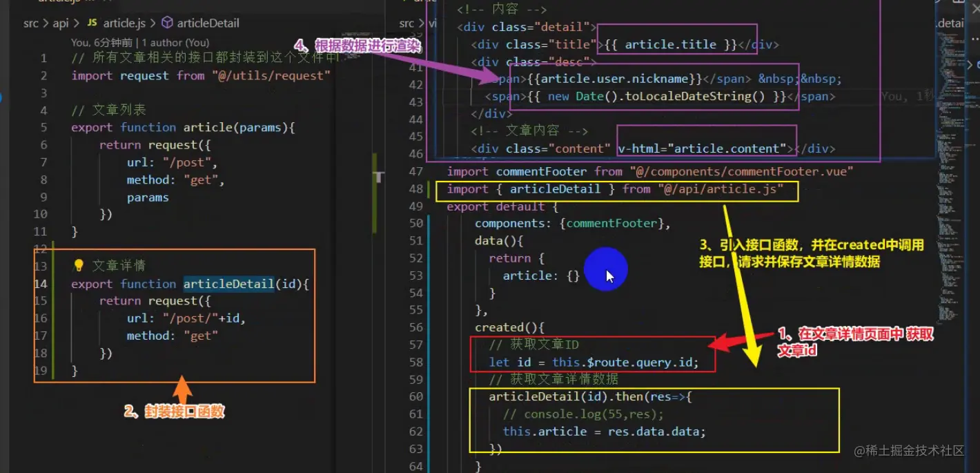Click "@/api/article.js" import path on line 48

click(x=720, y=189)
